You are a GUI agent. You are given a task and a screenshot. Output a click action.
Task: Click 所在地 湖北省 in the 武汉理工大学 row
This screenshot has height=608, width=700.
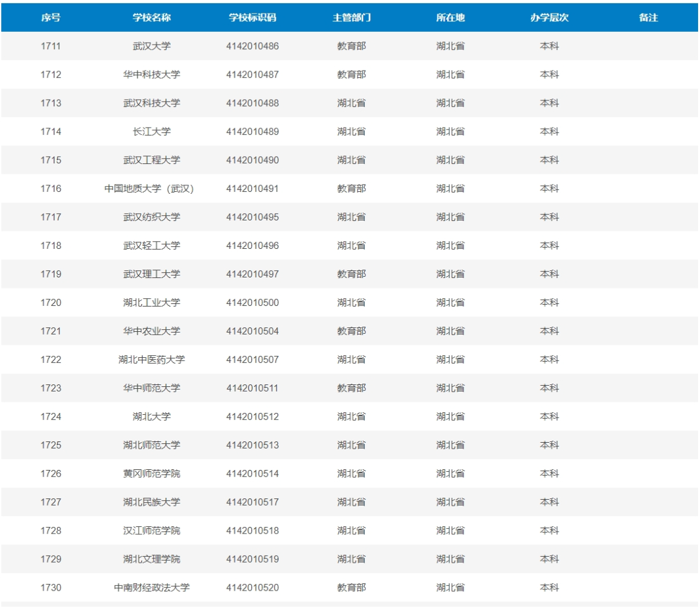(x=450, y=274)
